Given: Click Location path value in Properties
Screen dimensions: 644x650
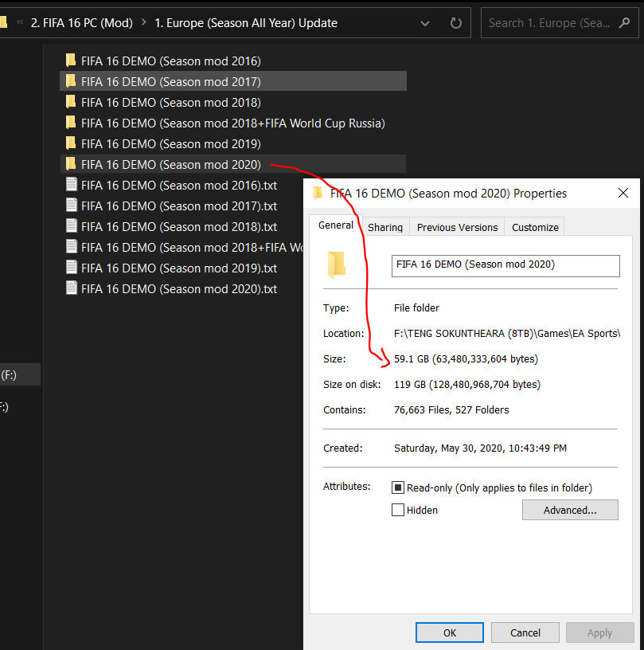Looking at the screenshot, I should (507, 333).
